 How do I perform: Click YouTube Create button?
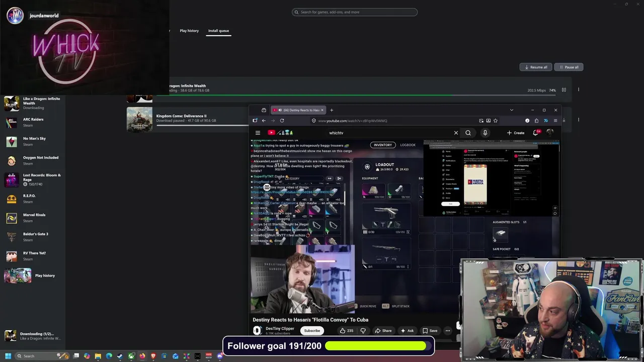pyautogui.click(x=516, y=133)
